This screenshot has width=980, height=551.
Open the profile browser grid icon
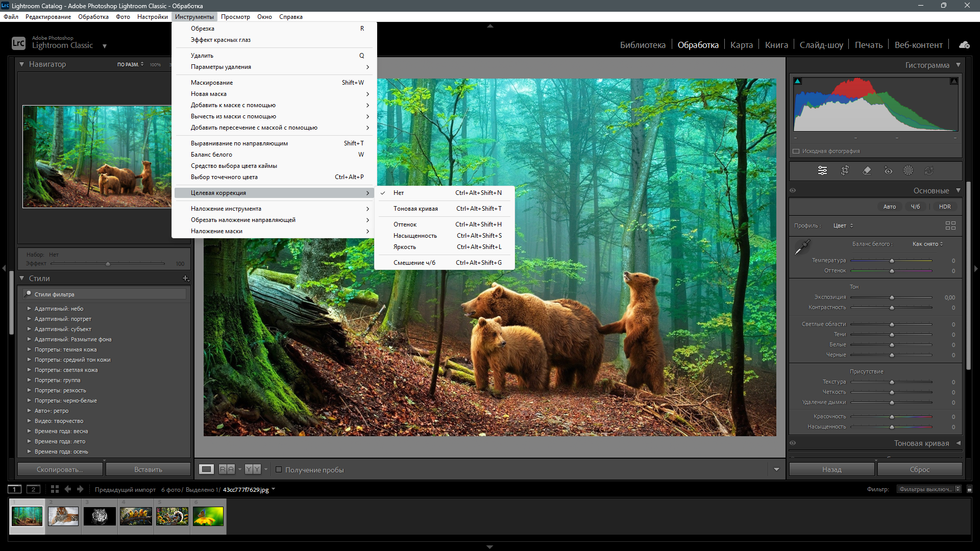pos(950,226)
